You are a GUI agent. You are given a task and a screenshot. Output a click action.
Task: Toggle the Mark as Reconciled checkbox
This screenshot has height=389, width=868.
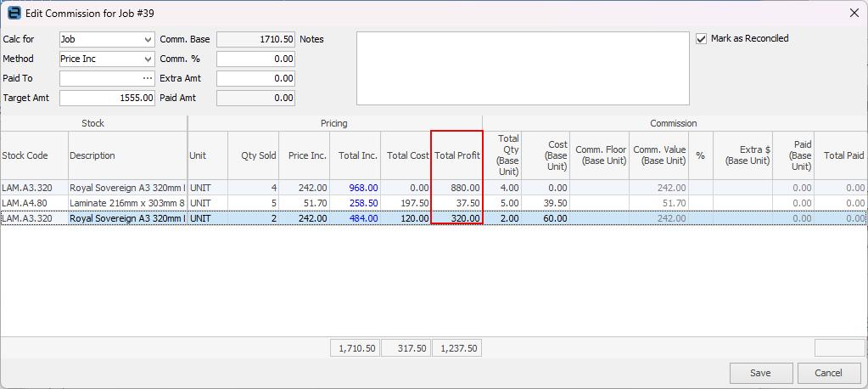pos(702,39)
